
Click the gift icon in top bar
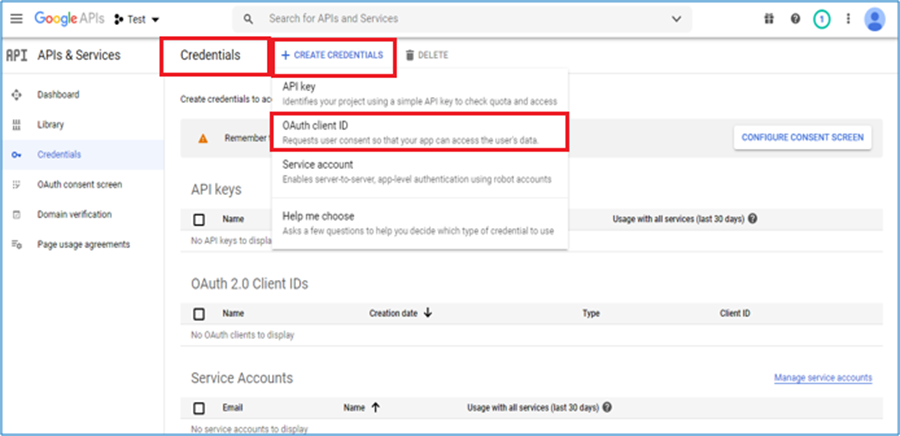pyautogui.click(x=770, y=19)
